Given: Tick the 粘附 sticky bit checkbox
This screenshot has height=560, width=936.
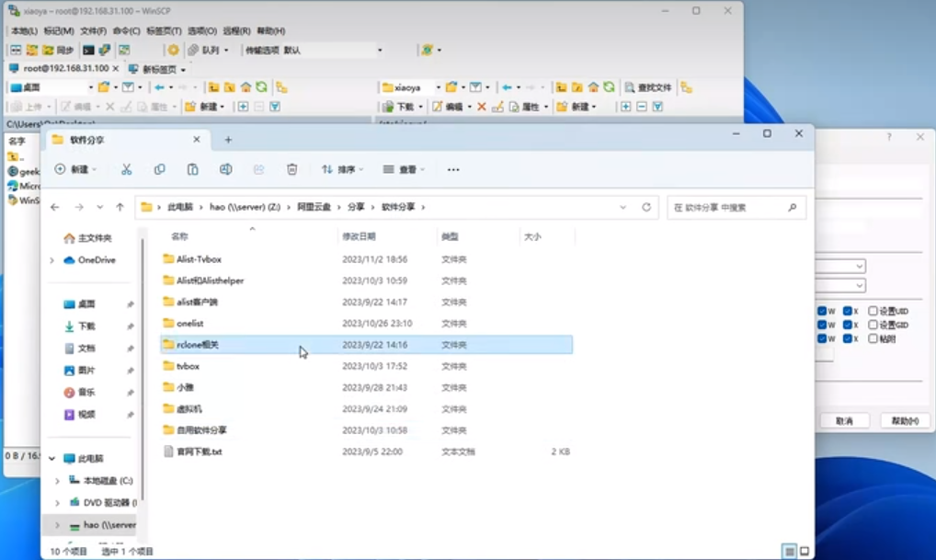Looking at the screenshot, I should click(873, 339).
